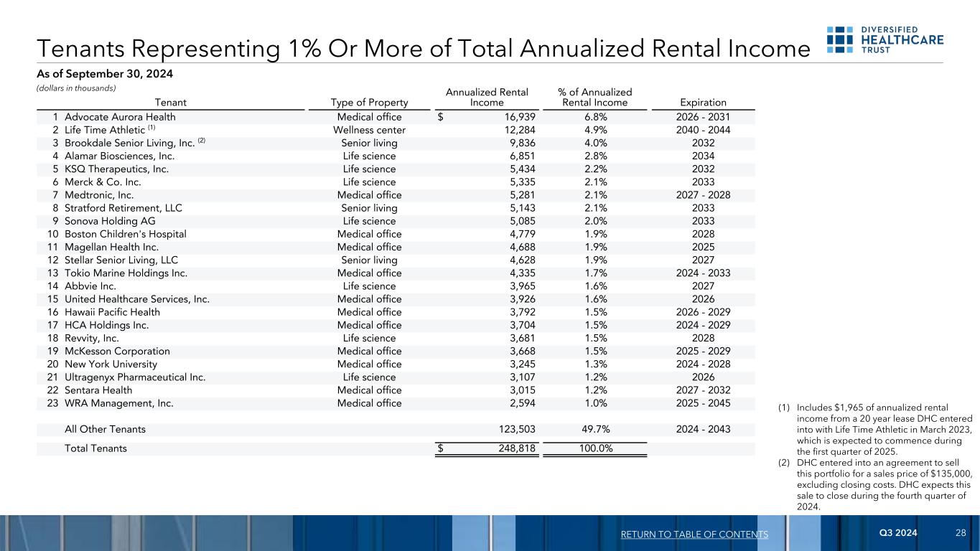Select footnote (2) about the portfolio sale agreement
This screenshot has width=980, height=551.
coord(875,484)
